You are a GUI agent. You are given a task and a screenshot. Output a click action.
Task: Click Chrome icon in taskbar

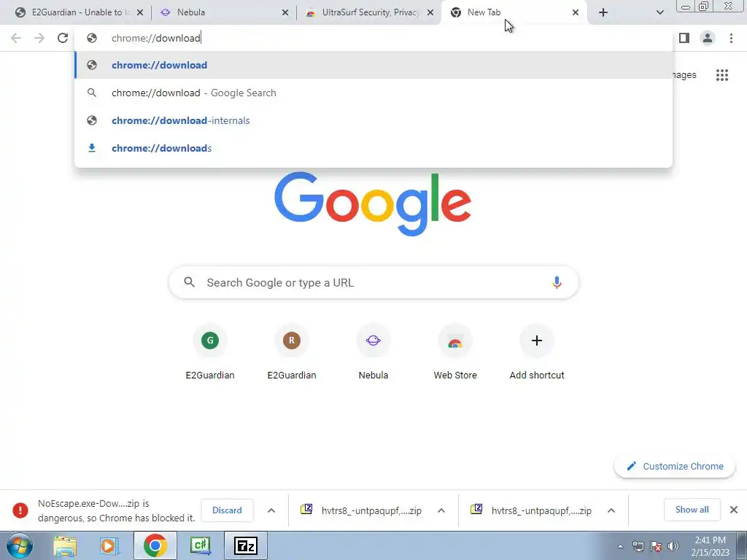[155, 545]
